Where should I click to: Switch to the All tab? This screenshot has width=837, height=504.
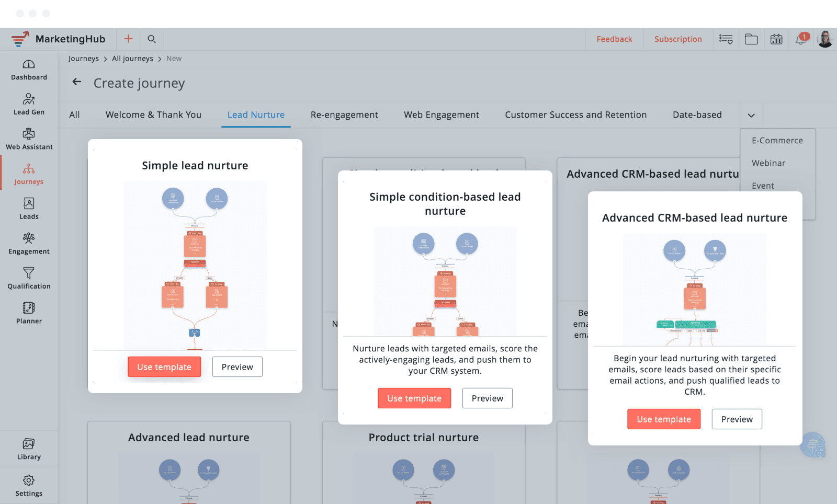click(75, 115)
